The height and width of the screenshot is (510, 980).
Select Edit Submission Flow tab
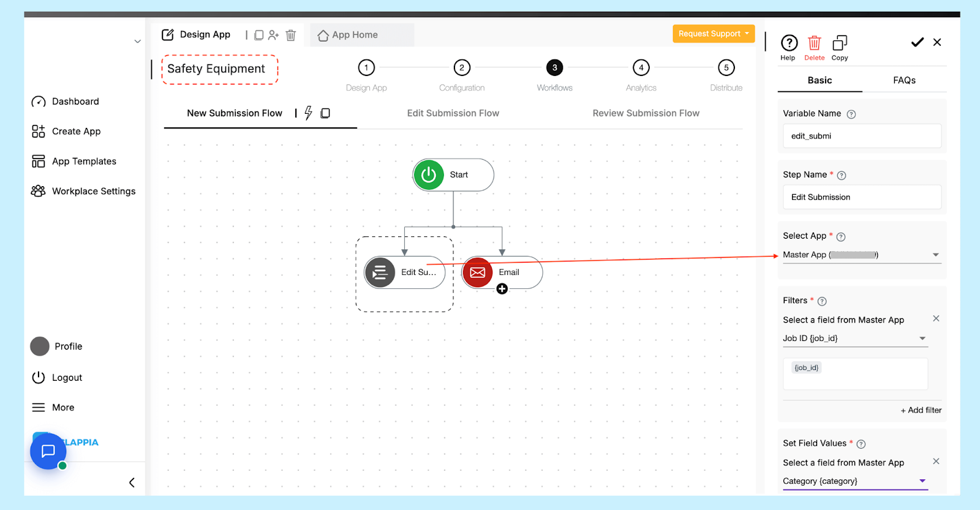453,113
